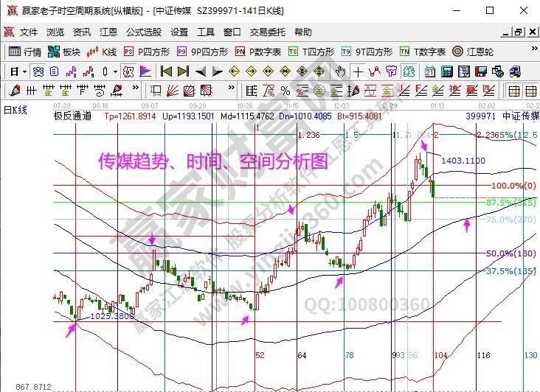Open the 公式选股 menu
Screen dimensions: 540x392
pyautogui.click(x=143, y=32)
